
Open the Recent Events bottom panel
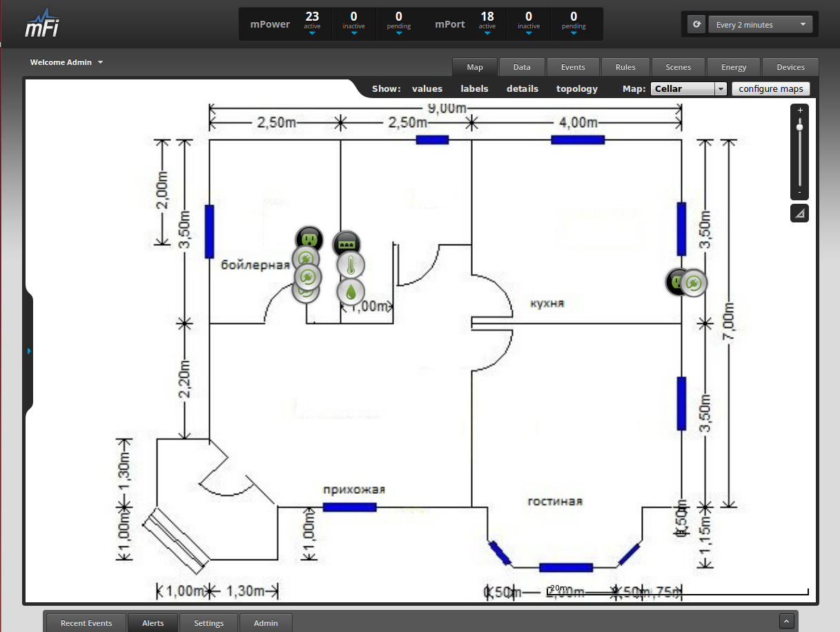click(x=86, y=623)
